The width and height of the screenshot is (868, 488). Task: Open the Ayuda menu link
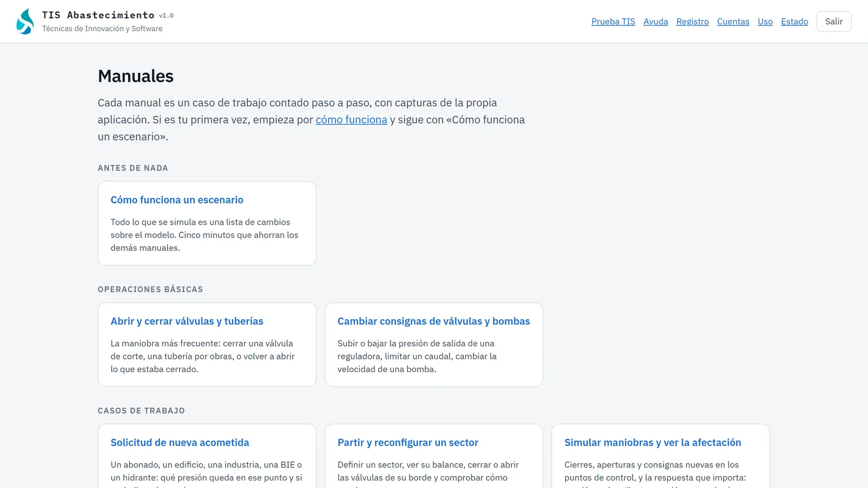point(655,22)
